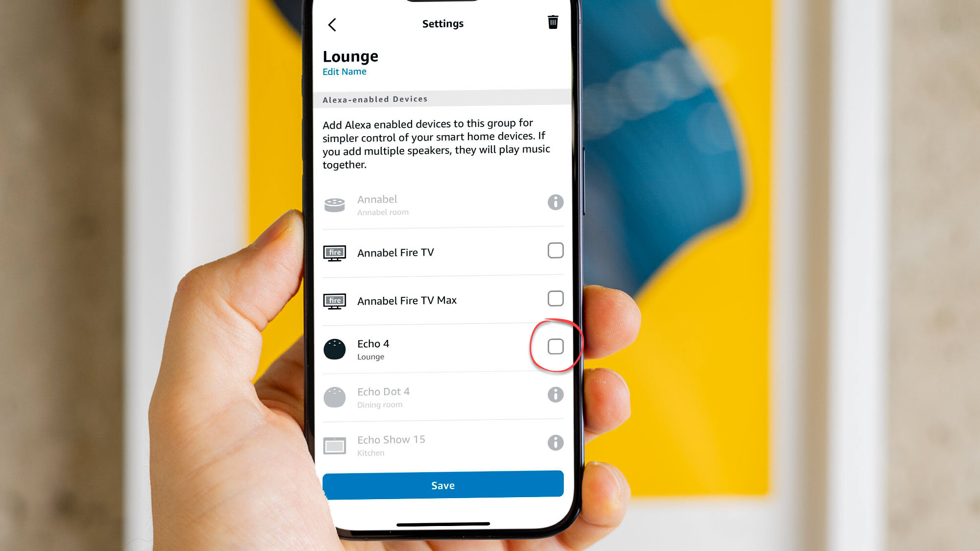Image resolution: width=980 pixels, height=551 pixels.
Task: Scroll down to see more devices
Action: (x=443, y=397)
